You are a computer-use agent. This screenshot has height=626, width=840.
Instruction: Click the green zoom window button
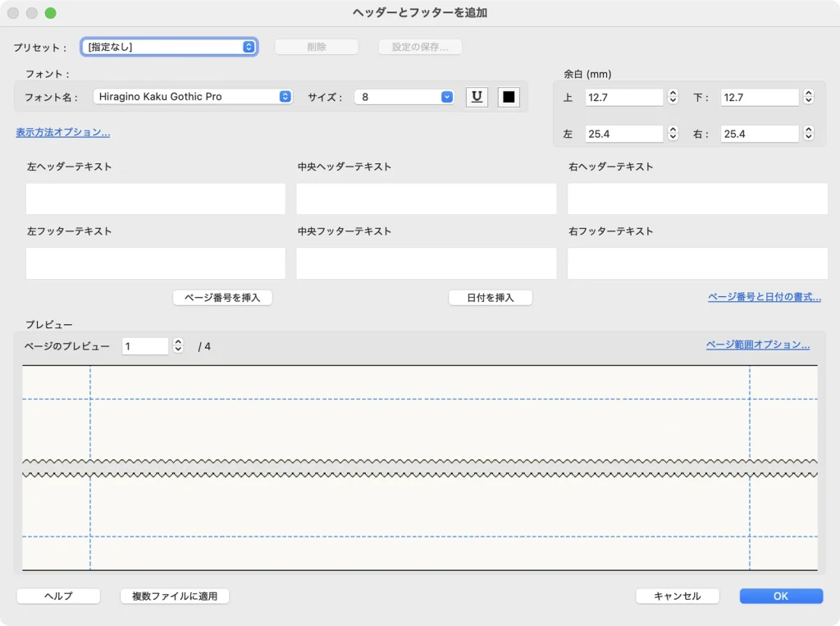click(50, 13)
